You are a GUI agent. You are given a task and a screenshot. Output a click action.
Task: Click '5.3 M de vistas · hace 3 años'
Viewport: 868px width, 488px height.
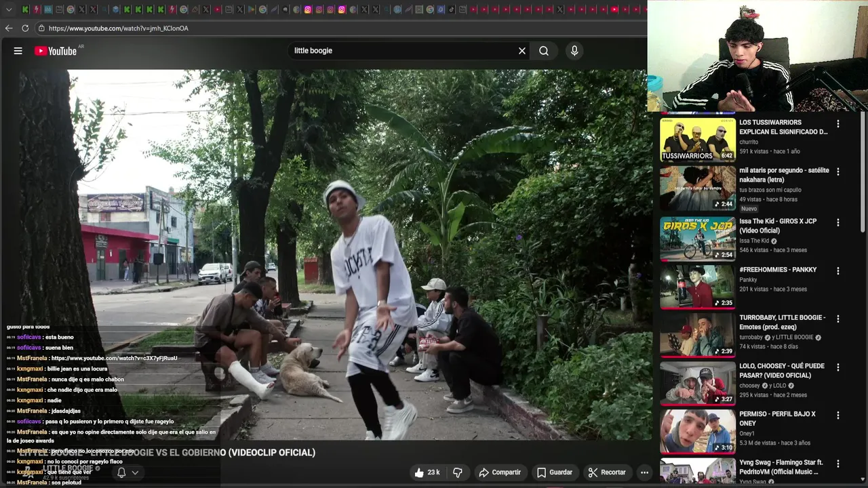774,443
